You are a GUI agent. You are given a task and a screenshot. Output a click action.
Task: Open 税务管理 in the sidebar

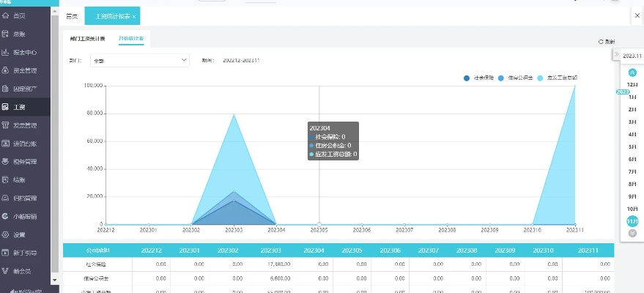point(25,161)
